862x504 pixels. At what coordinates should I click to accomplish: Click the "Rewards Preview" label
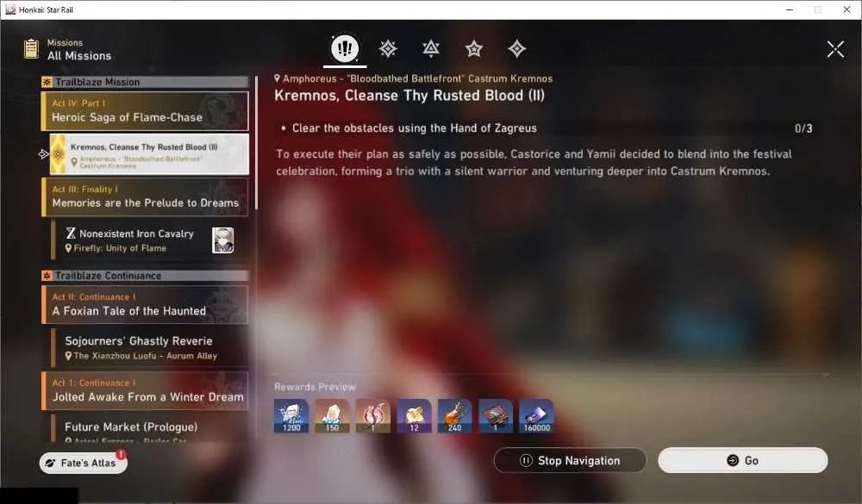point(315,387)
